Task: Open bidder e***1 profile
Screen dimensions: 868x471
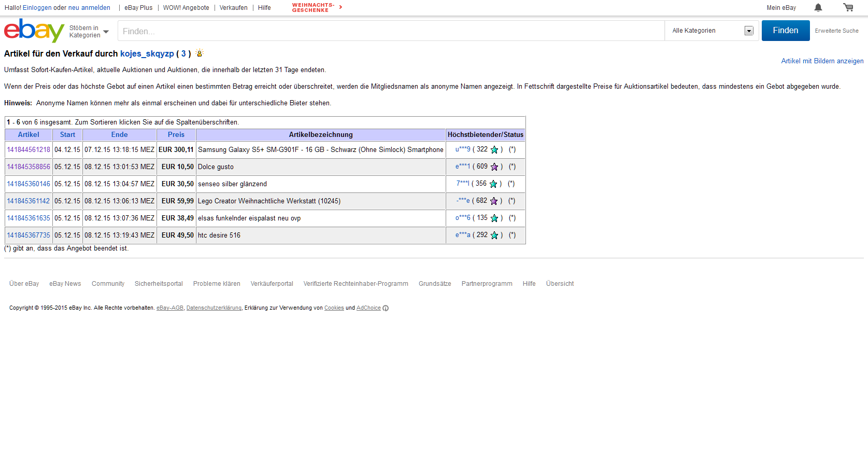Action: (x=463, y=167)
